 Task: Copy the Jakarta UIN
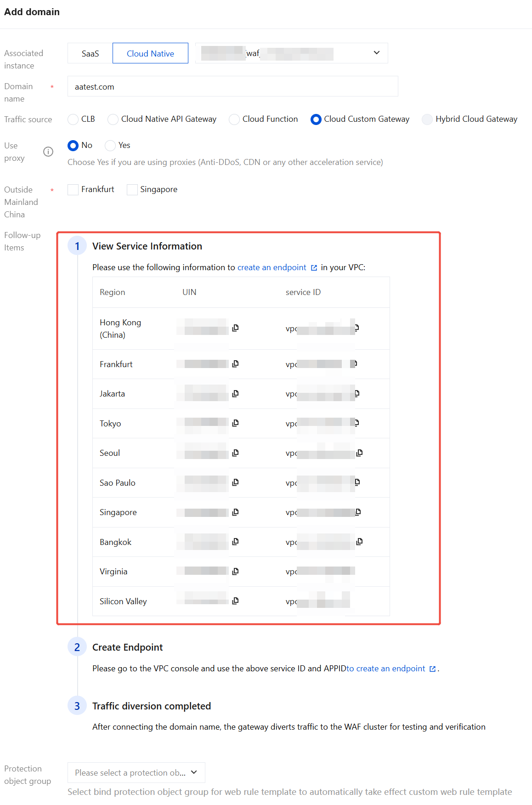(235, 394)
